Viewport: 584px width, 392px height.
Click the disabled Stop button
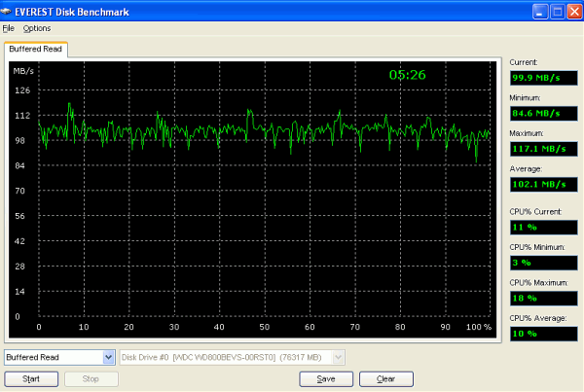coord(91,379)
